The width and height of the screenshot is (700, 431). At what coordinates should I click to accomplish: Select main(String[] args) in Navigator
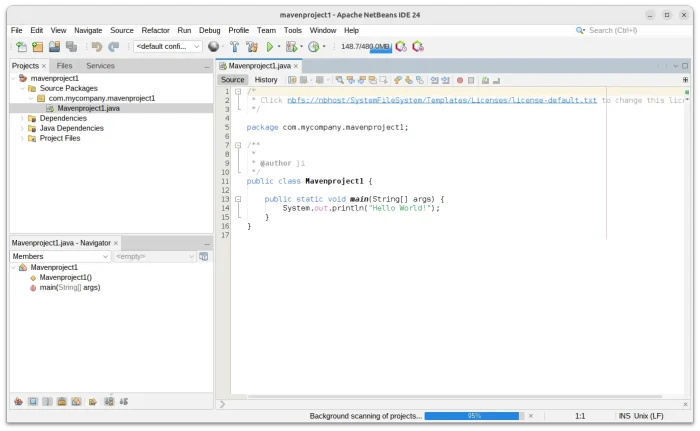[x=70, y=288]
